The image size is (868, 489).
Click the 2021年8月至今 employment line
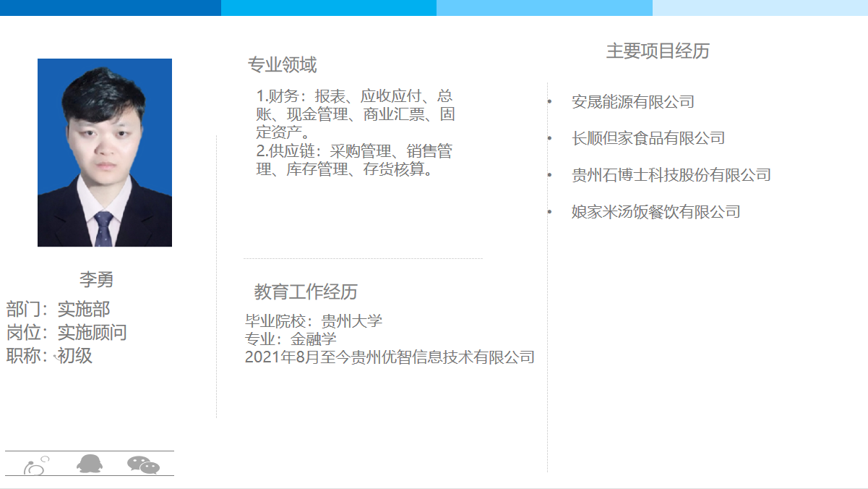[390, 357]
